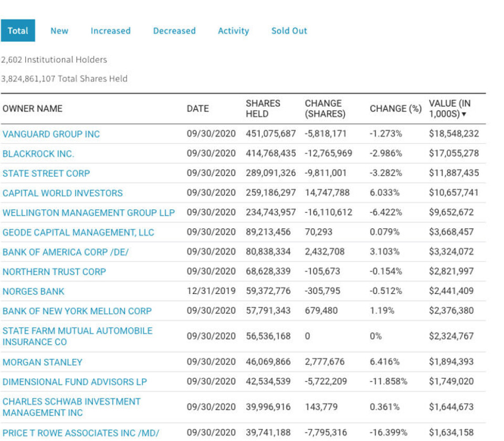The image size is (504, 441).
Task: Open State Farm Mutual Automobile Insurance
Action: [x=77, y=336]
